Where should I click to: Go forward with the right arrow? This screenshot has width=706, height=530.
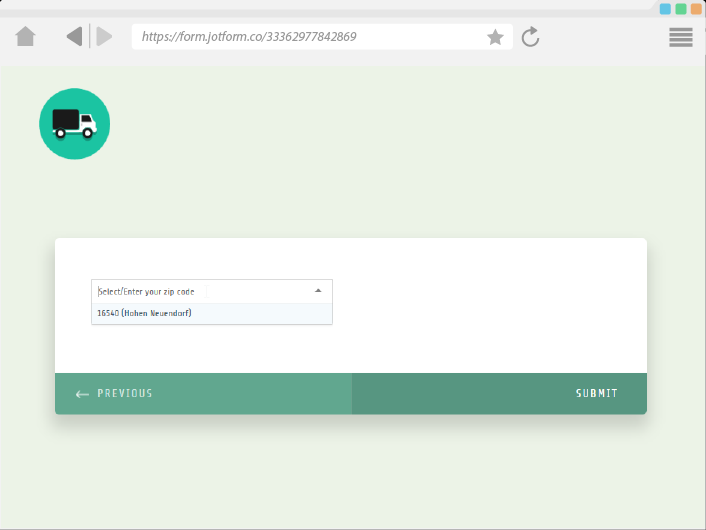pos(104,37)
